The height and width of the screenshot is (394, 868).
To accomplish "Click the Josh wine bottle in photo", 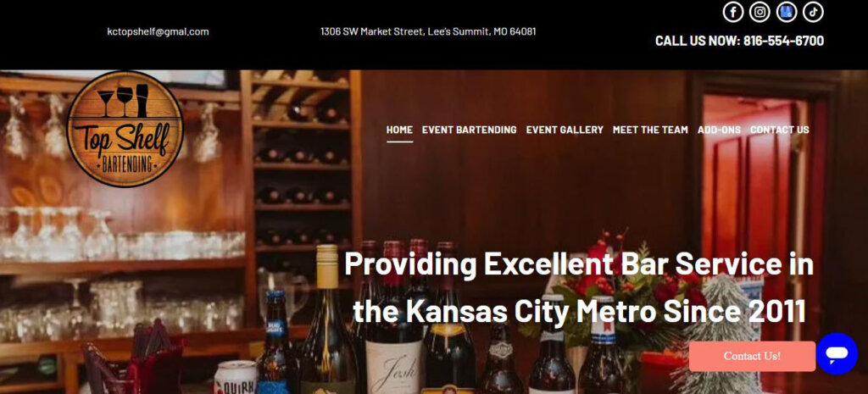I will pos(393,321).
